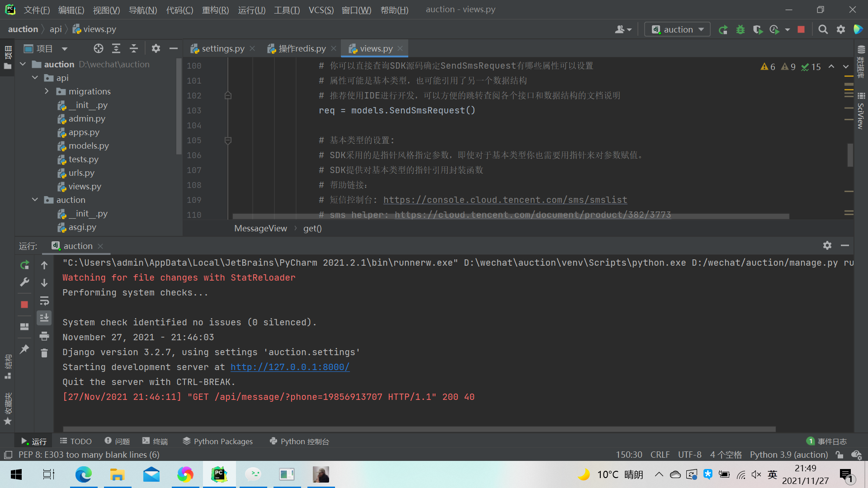The width and height of the screenshot is (868, 488).
Task: Open the Python Packages tool window
Action: (x=218, y=441)
